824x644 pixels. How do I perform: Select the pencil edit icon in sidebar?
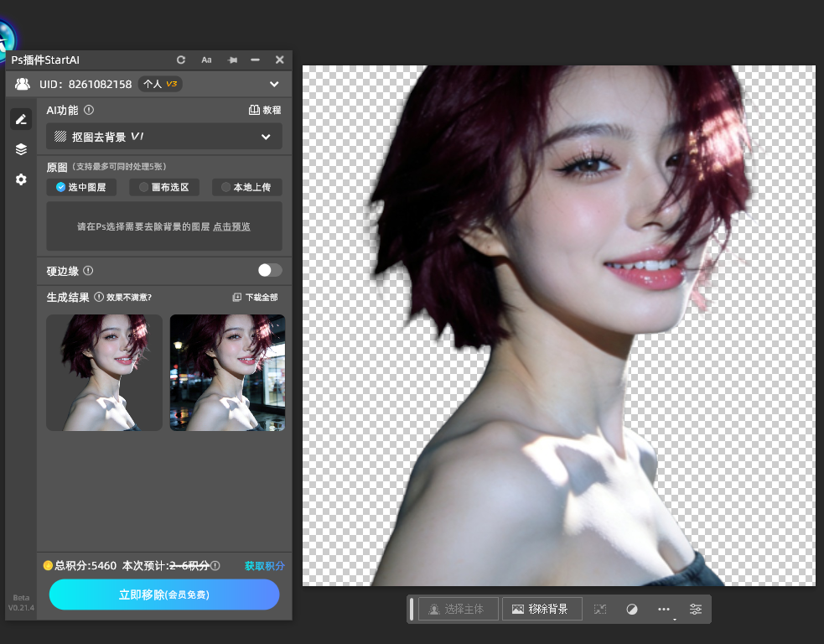(21, 119)
